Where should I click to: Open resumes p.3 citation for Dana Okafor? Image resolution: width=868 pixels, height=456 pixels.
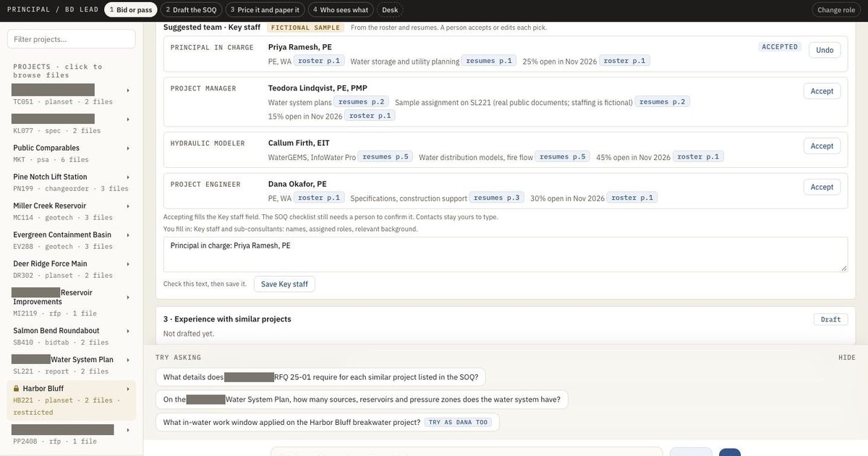497,198
